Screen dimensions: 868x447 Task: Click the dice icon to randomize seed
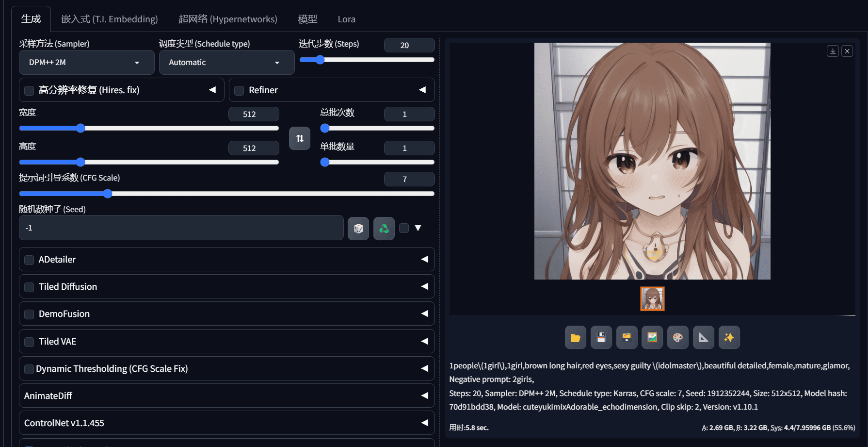point(358,229)
